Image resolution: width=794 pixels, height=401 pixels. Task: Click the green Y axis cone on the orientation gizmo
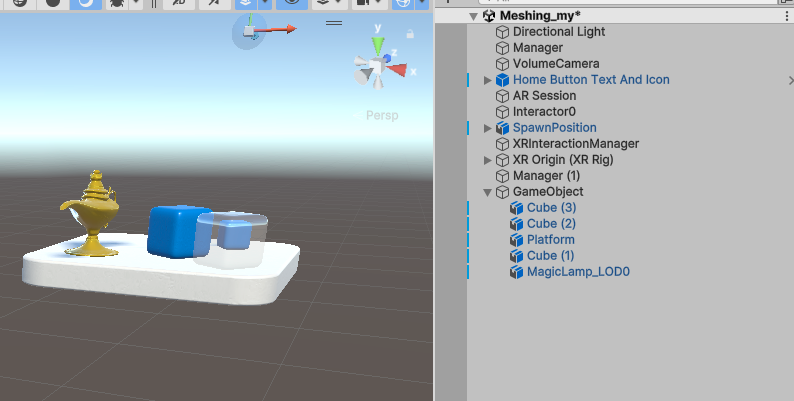click(x=378, y=46)
